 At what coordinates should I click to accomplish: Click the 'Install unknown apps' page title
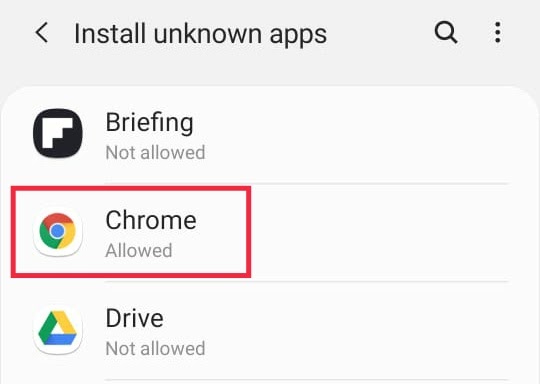point(200,34)
